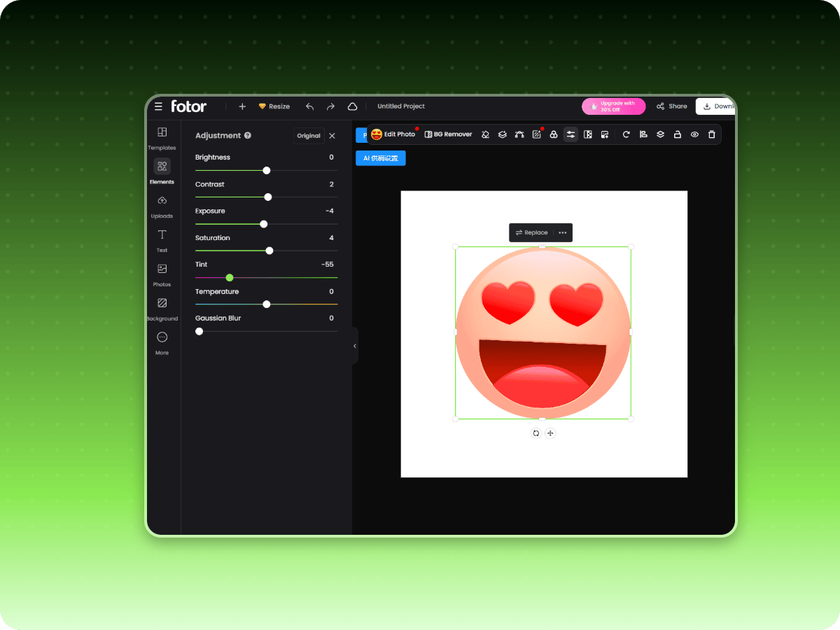Click the Temperature slider handle
The image size is (840, 630).
click(x=267, y=304)
